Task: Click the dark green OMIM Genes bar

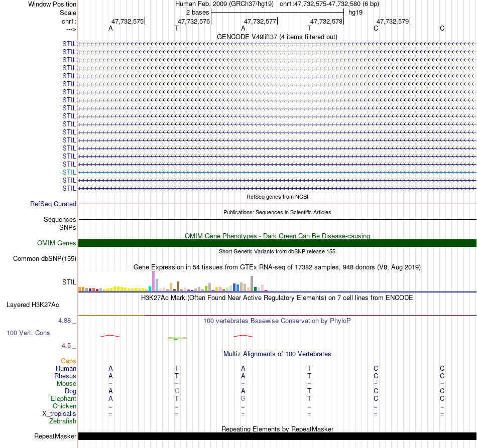Action: coord(277,243)
